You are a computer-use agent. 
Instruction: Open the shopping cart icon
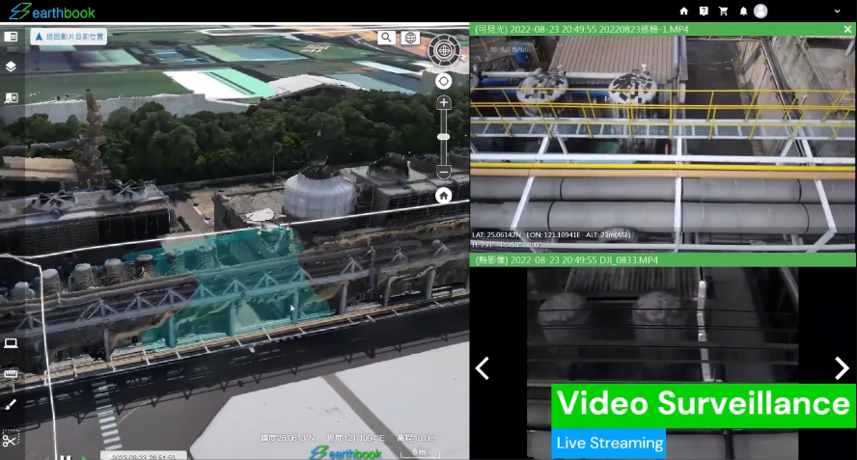point(723,11)
